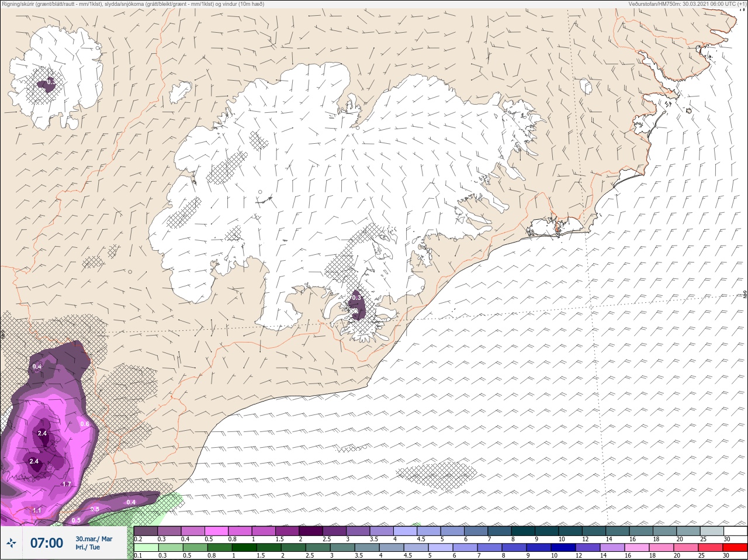Screen dimensions: 748x560
Task: Select the purple bottom-row swatch at 12
Action: point(588,548)
